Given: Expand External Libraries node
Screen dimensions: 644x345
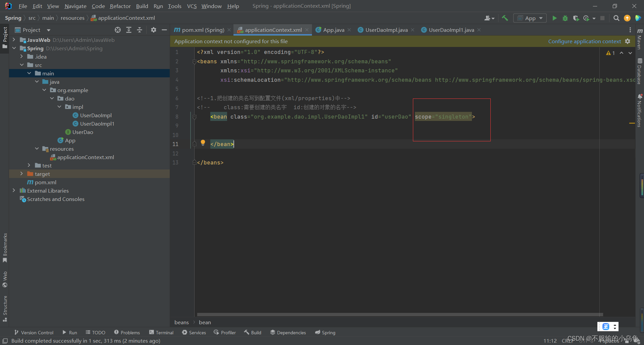Looking at the screenshot, I should [x=14, y=191].
